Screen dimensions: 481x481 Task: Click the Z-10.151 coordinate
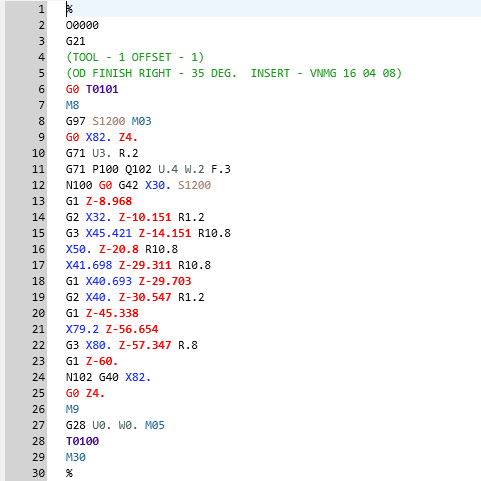coord(145,217)
